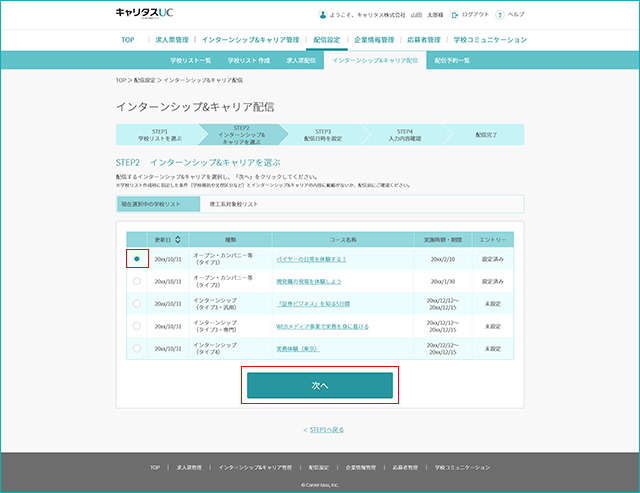This screenshot has width=640, height=493.
Task: Click the user avatar icon in header
Action: [322, 15]
